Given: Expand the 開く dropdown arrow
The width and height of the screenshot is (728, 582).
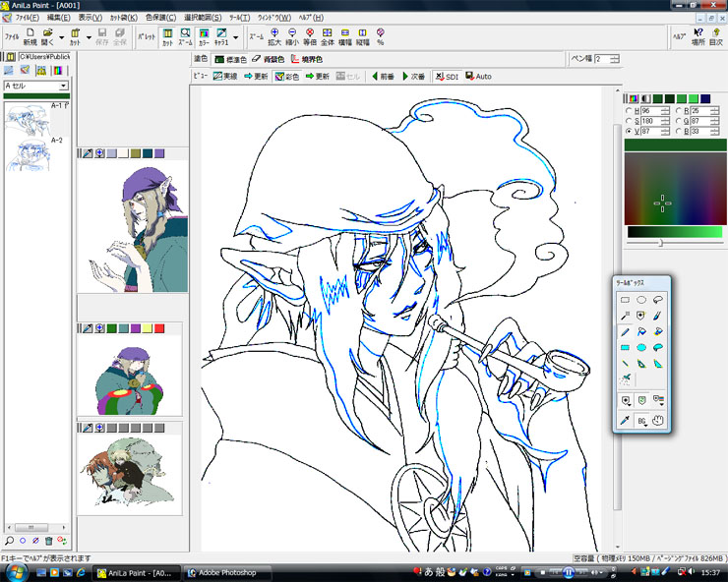Looking at the screenshot, I should [x=61, y=37].
